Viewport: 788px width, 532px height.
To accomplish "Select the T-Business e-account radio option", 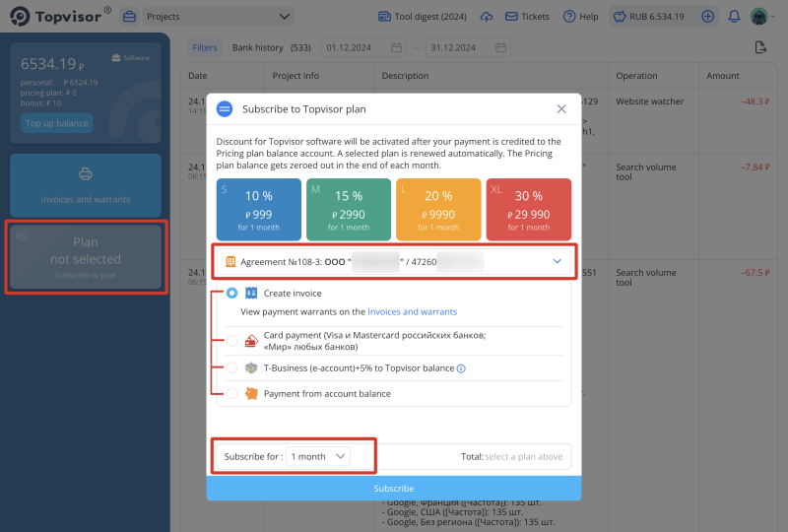I will [231, 368].
